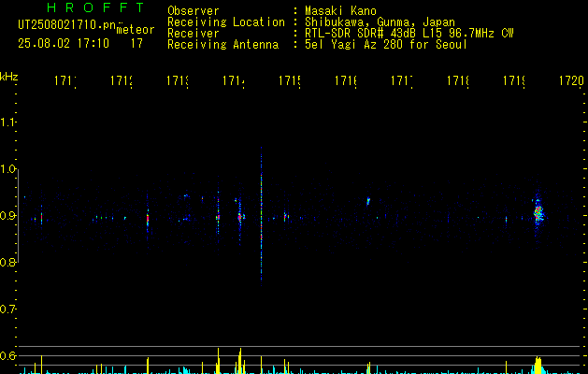Click the 1.0 frequency axis label

coord(7,169)
